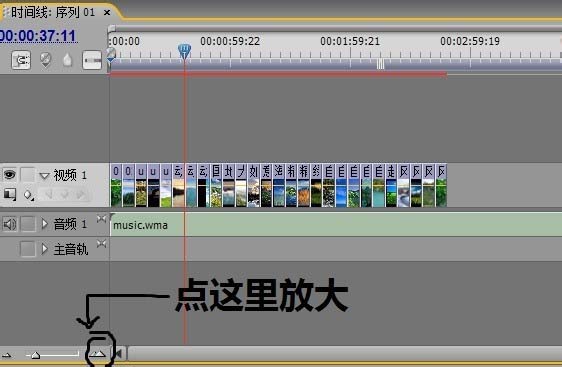Image resolution: width=562 pixels, height=367 pixels.
Task: Click the zoom in mountain icon
Action: [97, 354]
